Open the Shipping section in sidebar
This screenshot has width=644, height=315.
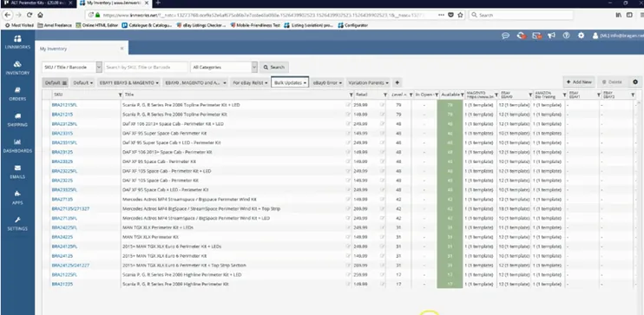click(x=17, y=120)
